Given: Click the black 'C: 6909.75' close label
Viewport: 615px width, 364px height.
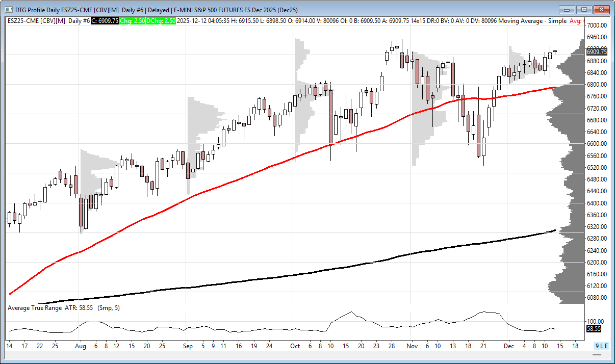Looking at the screenshot, I should click(105, 20).
